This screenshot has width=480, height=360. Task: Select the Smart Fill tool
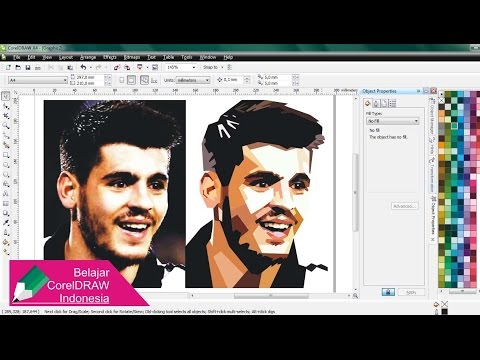point(6,145)
